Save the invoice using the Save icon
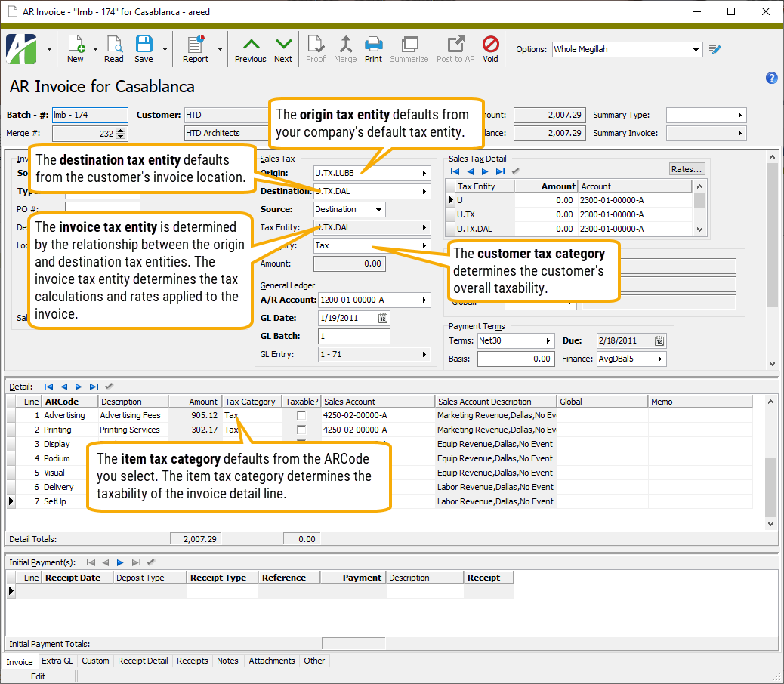The height and width of the screenshot is (684, 784). [144, 48]
